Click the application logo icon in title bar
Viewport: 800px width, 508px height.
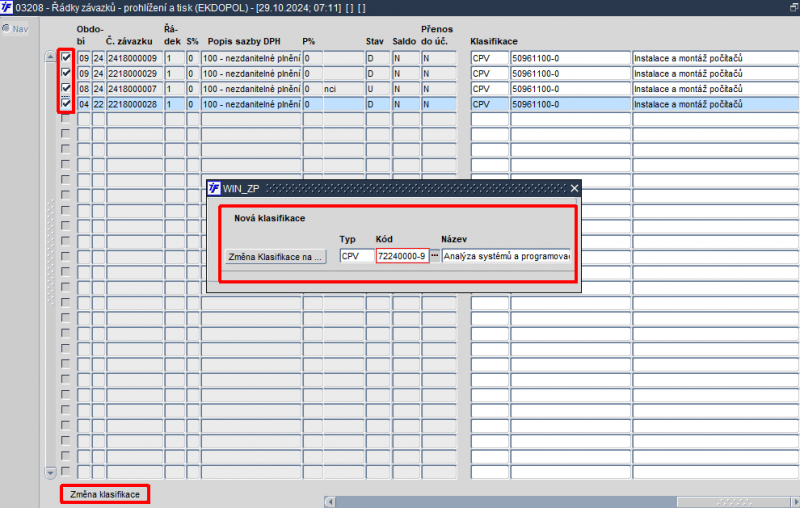7,7
